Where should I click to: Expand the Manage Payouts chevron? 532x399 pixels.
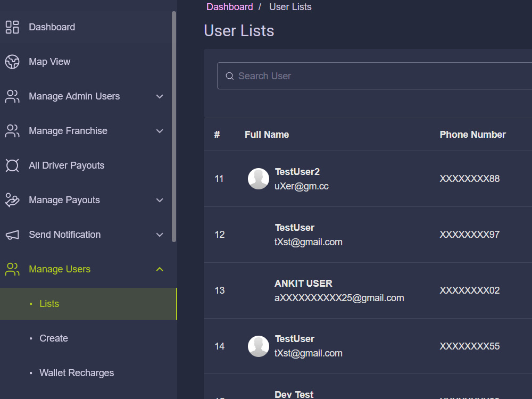(160, 200)
